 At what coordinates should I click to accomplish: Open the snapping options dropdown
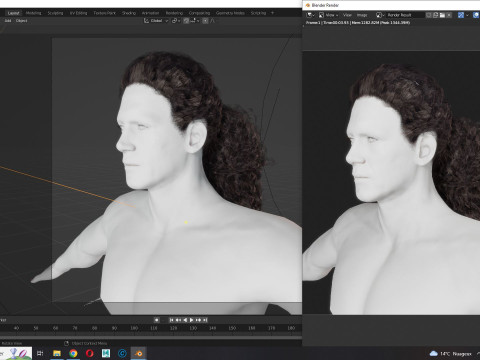coord(194,21)
